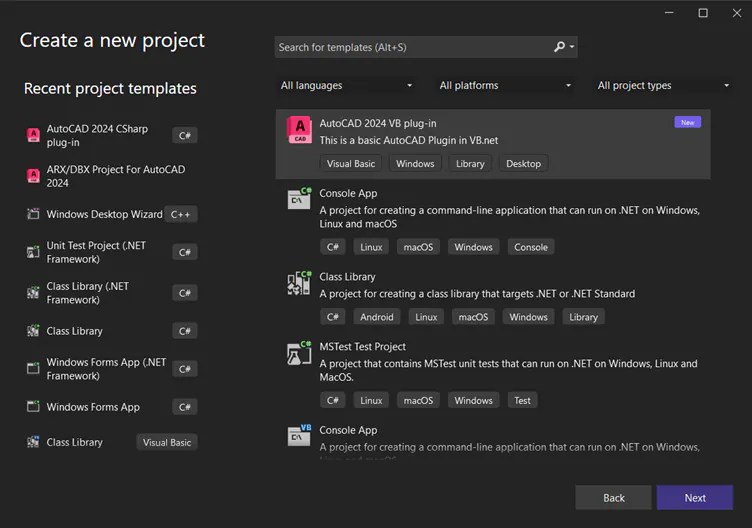Click C# Console App template icon
The image size is (752, 528).
tap(299, 199)
